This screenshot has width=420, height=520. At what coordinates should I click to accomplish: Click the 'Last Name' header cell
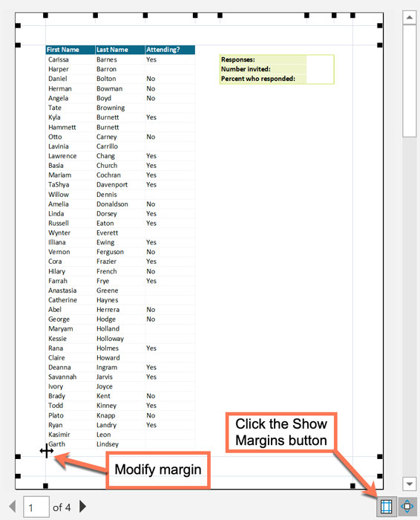(x=120, y=50)
